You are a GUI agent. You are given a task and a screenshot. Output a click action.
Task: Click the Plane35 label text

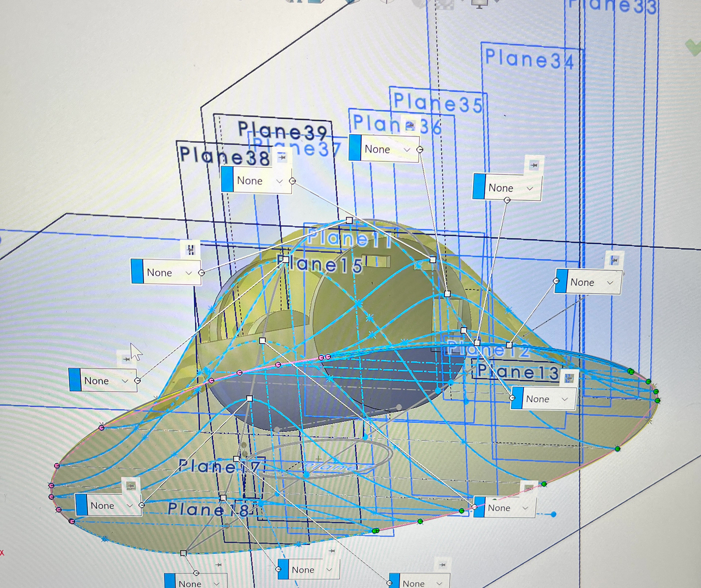(x=437, y=103)
